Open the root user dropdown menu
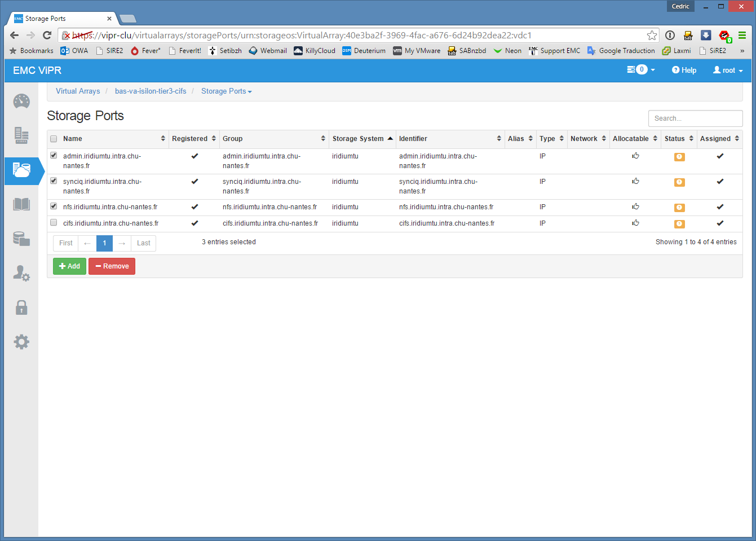 coord(728,71)
